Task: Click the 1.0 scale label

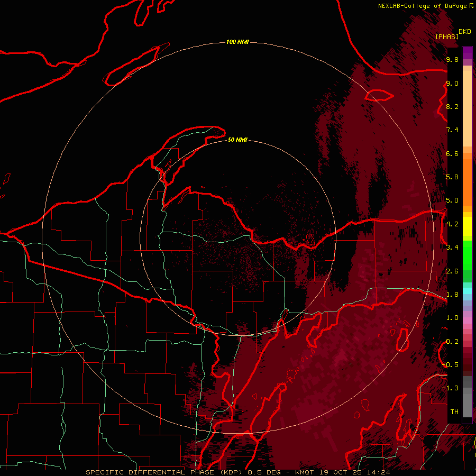Action: click(452, 317)
